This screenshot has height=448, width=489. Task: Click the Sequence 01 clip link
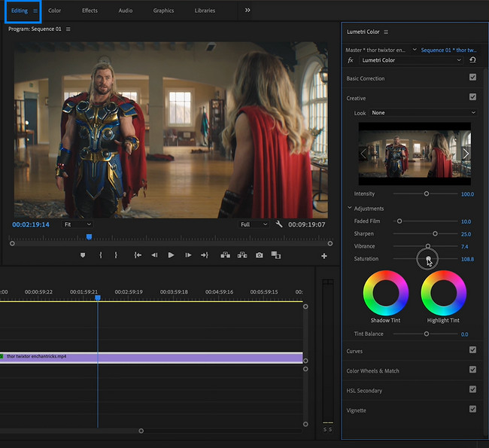(448, 50)
